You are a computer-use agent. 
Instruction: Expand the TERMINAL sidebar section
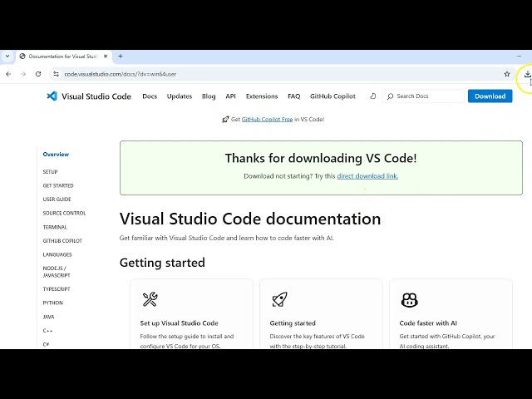pyautogui.click(x=55, y=227)
